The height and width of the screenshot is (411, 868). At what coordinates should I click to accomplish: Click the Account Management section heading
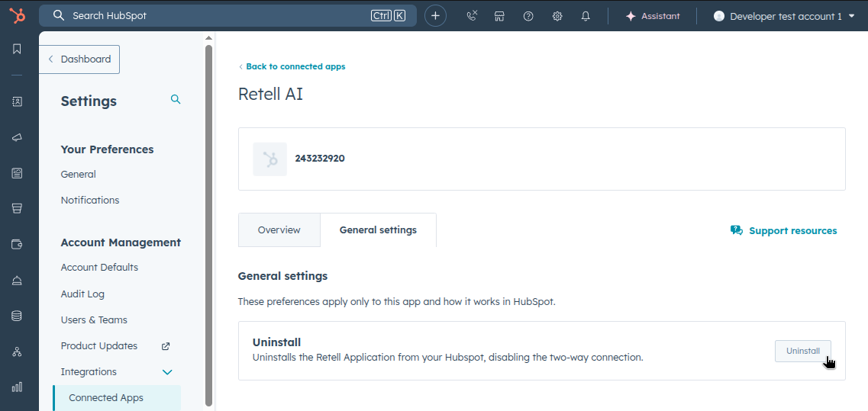121,242
